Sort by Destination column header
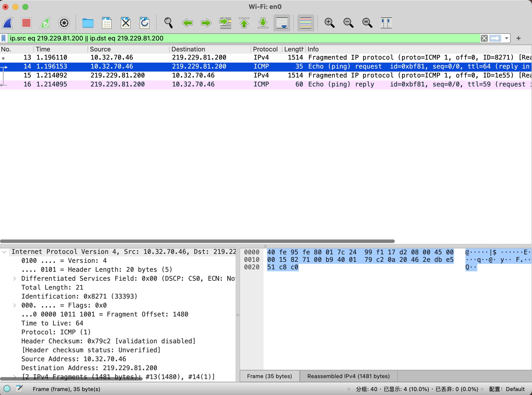 (210, 49)
